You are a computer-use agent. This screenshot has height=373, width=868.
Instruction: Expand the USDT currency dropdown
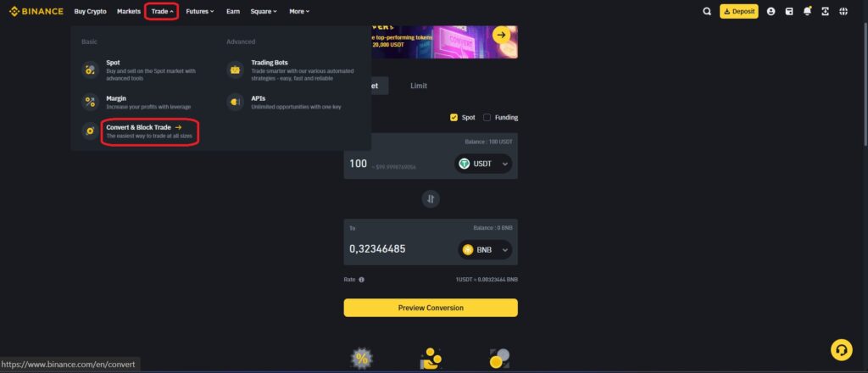coord(482,164)
